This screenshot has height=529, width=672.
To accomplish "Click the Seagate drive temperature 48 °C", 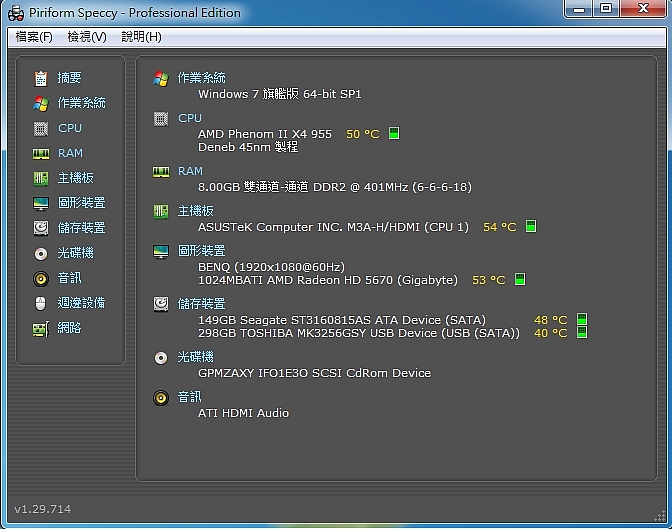I will click(550, 320).
